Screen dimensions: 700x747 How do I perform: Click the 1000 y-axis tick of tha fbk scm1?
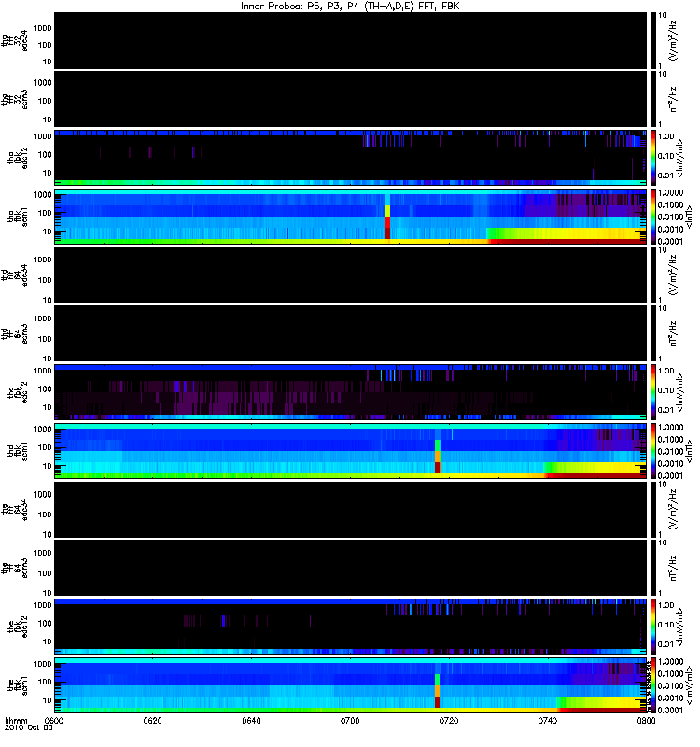[42, 195]
